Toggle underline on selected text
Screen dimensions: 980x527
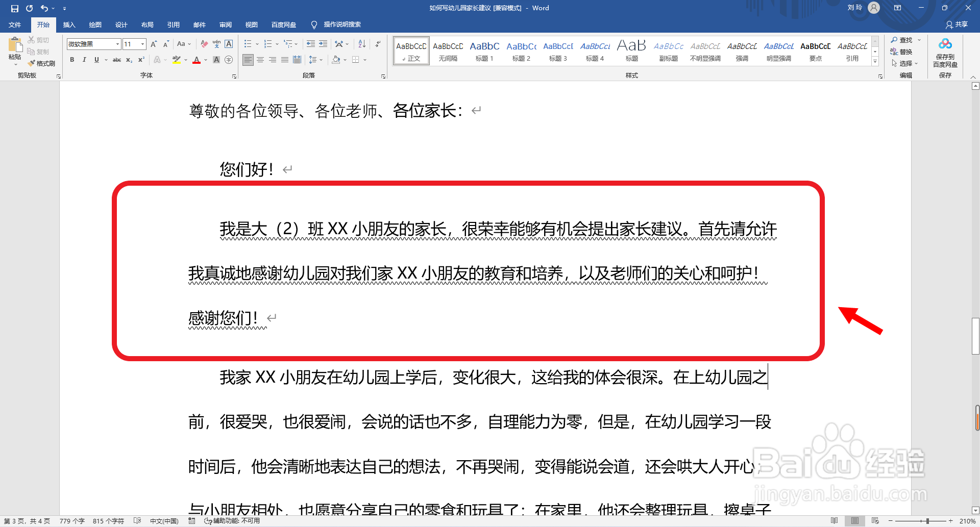(96, 60)
